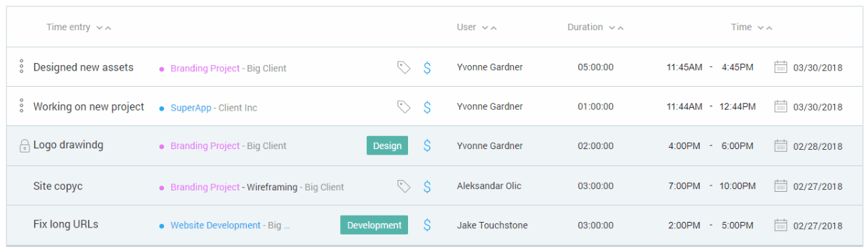The width and height of the screenshot is (868, 252).
Task: Edit the 11:44AM start time
Action: tap(684, 106)
